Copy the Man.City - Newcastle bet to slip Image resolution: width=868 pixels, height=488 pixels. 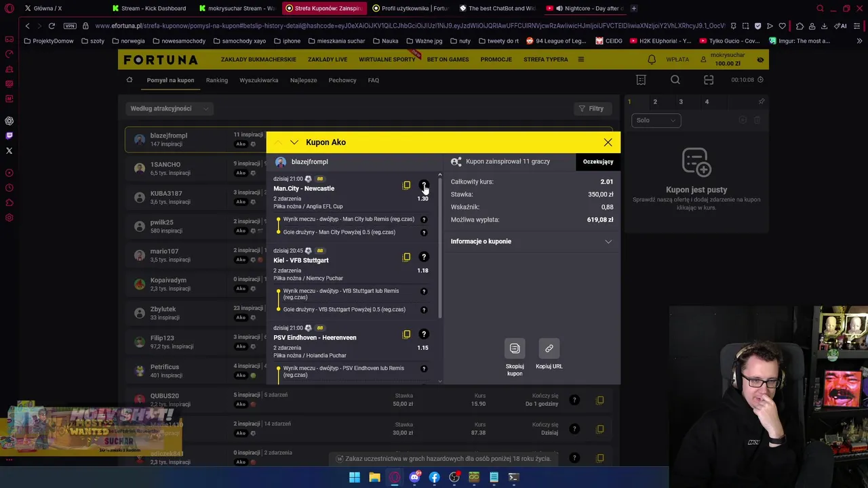tap(406, 185)
